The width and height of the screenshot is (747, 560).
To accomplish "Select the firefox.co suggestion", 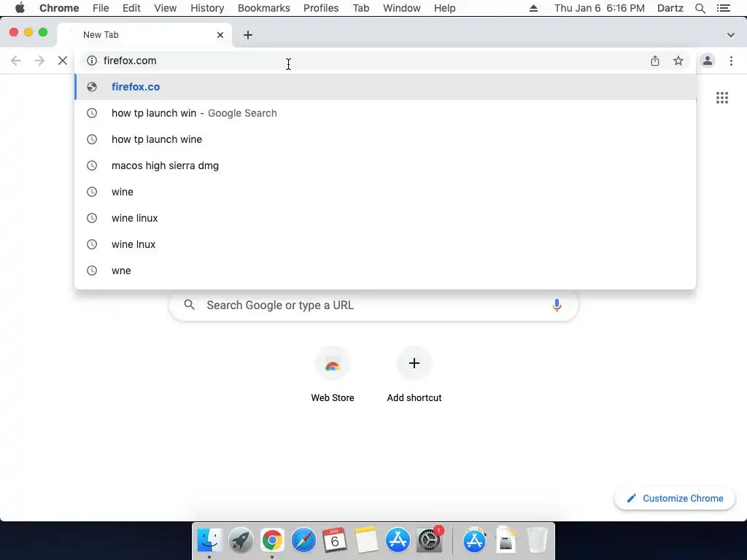I will pyautogui.click(x=385, y=87).
